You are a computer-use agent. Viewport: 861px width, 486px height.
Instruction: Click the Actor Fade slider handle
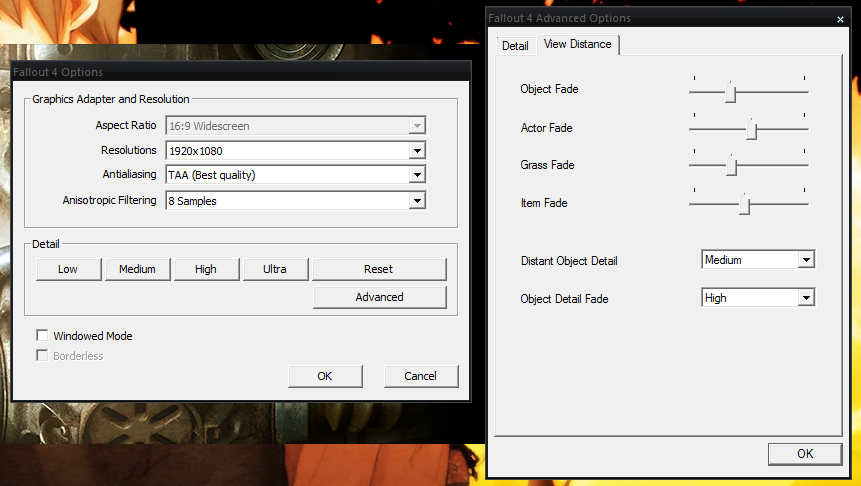click(x=752, y=129)
